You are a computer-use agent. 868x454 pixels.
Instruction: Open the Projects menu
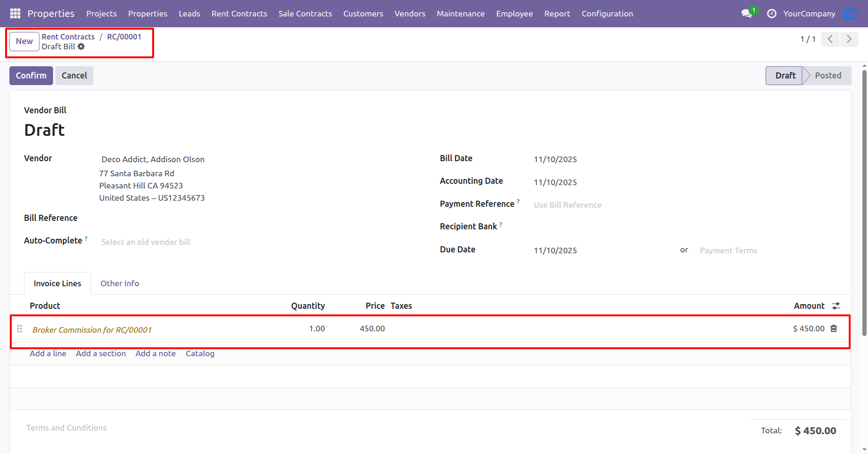click(101, 14)
